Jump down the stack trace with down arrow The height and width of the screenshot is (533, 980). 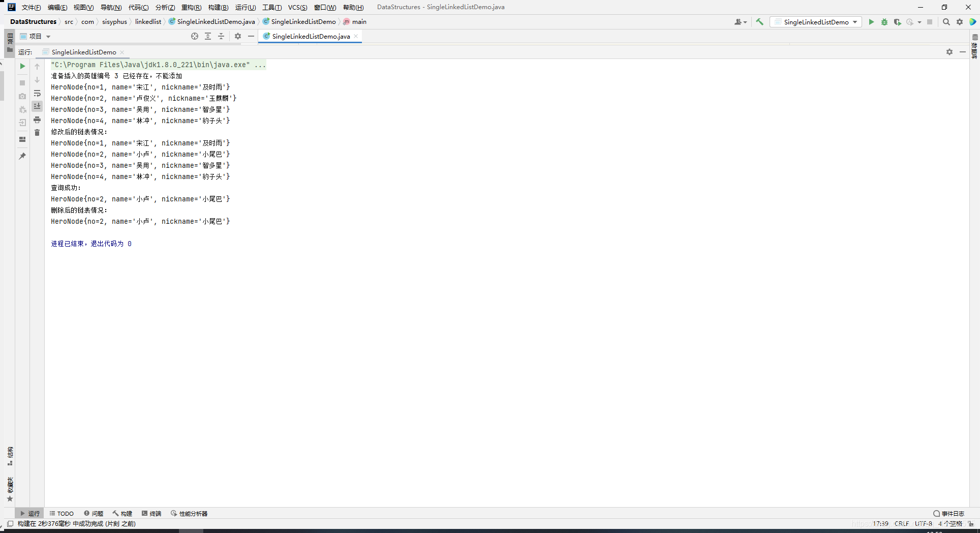37,80
